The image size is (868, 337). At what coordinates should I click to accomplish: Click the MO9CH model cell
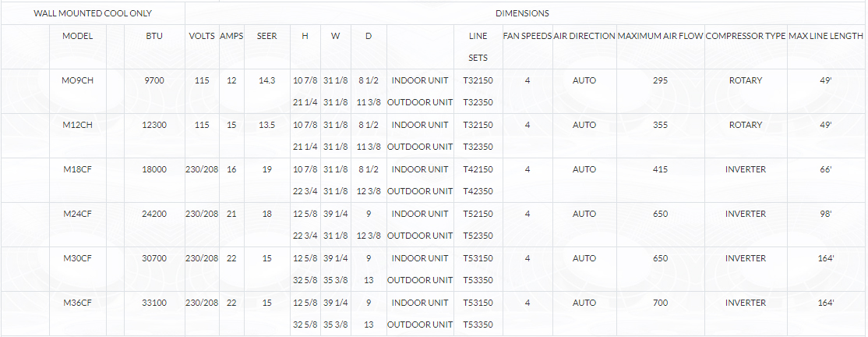point(77,80)
